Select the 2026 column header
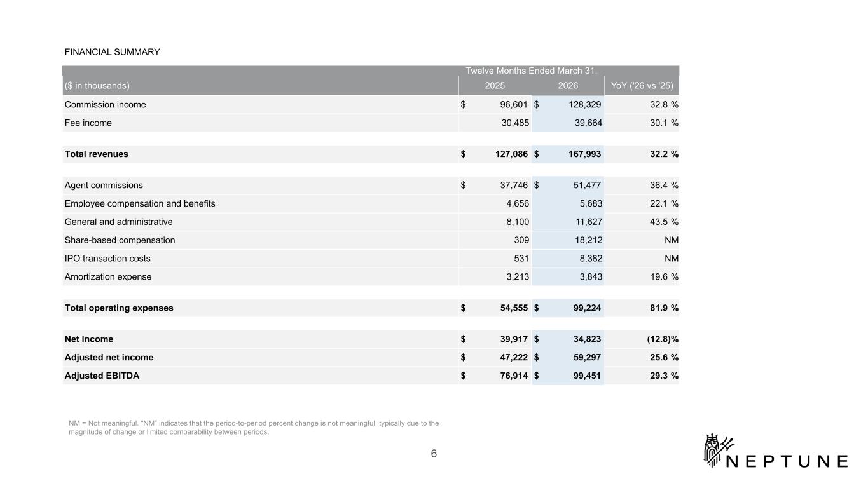 [567, 85]
